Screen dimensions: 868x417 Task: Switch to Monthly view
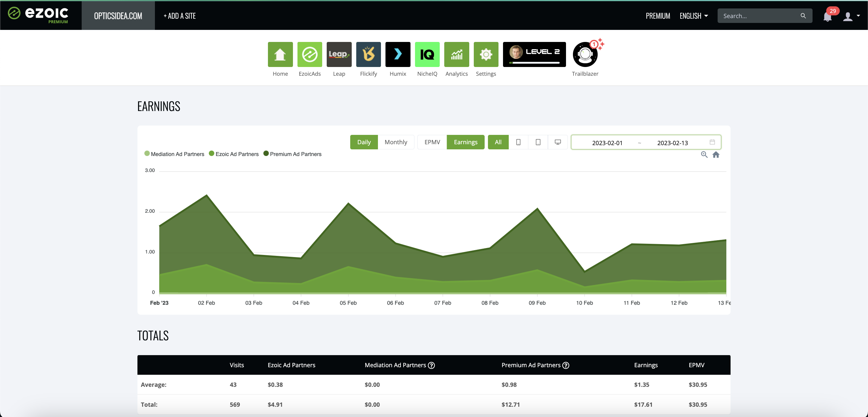coord(396,142)
